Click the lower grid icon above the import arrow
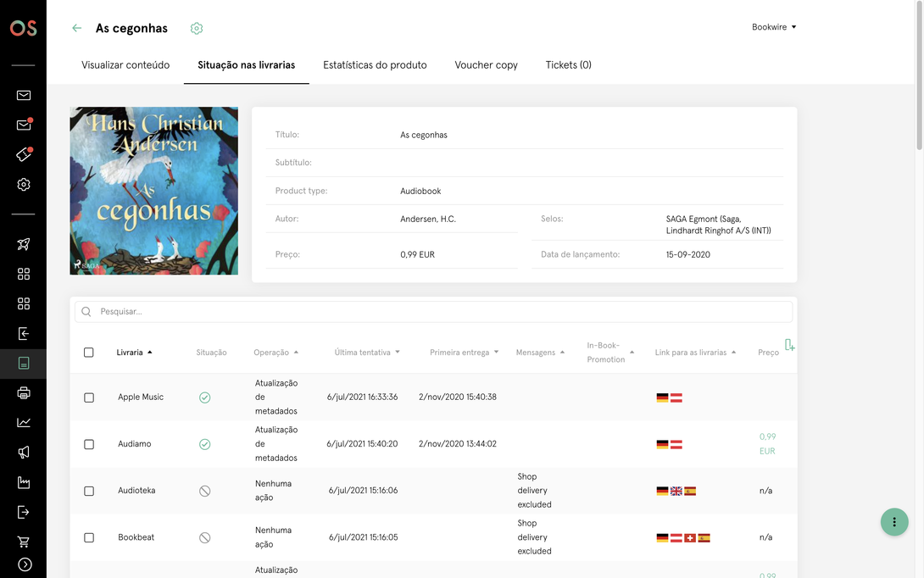The width and height of the screenshot is (924, 578). click(x=24, y=303)
